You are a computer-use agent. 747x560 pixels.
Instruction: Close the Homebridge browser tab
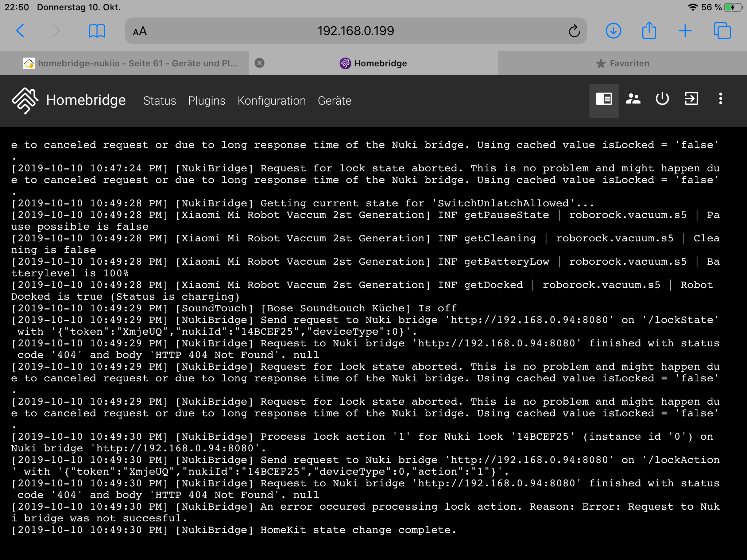[259, 63]
